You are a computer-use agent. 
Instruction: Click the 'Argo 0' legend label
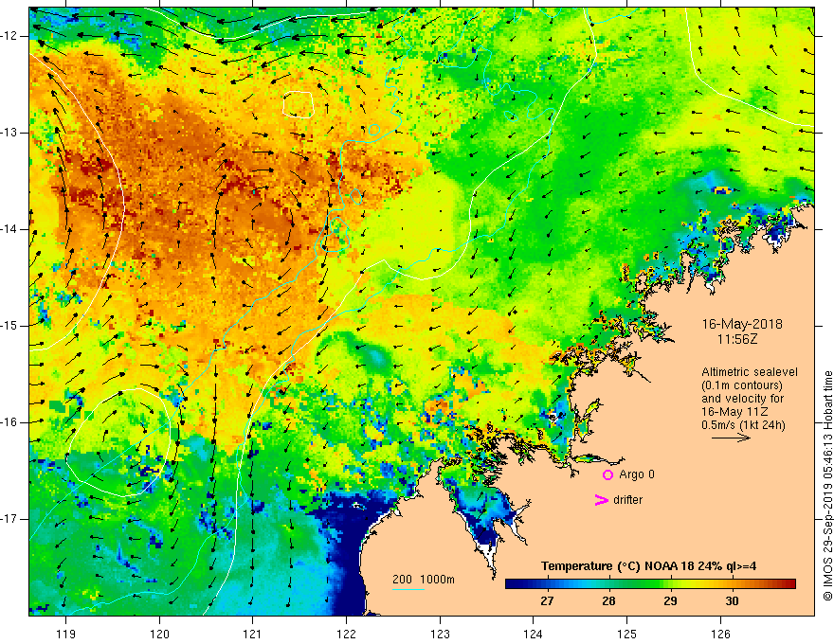tap(637, 474)
